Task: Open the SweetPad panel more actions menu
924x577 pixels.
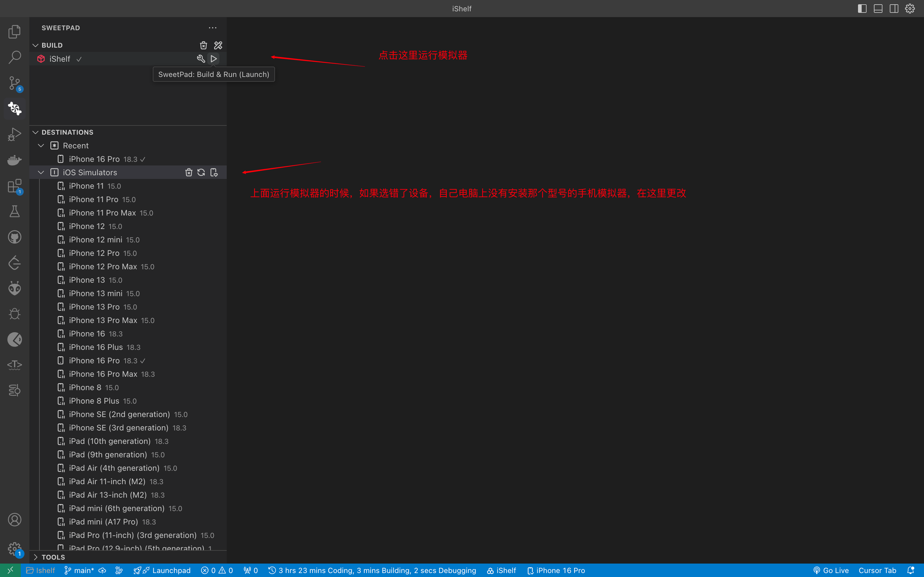Action: point(213,28)
